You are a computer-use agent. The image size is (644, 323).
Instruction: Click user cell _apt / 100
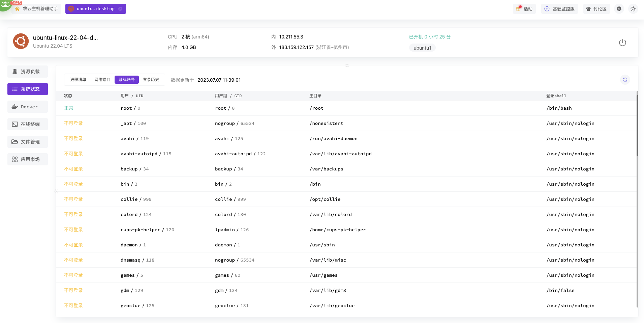[133, 123]
